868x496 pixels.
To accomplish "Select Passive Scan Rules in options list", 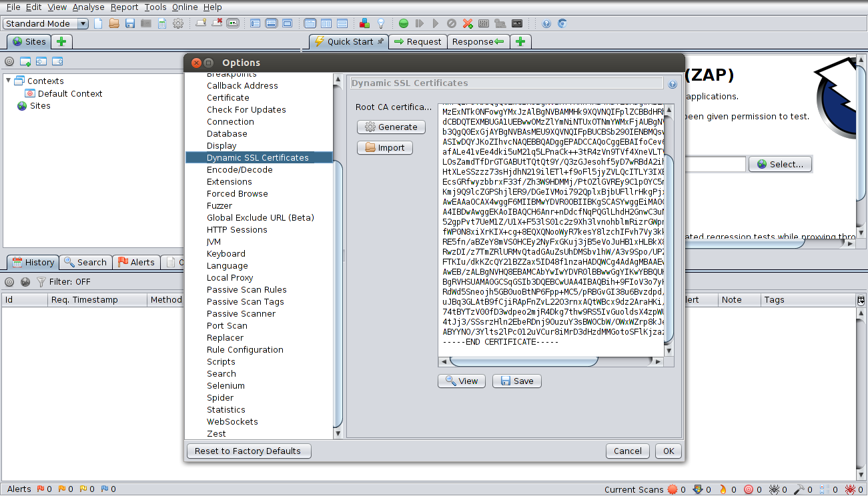I will pos(247,289).
